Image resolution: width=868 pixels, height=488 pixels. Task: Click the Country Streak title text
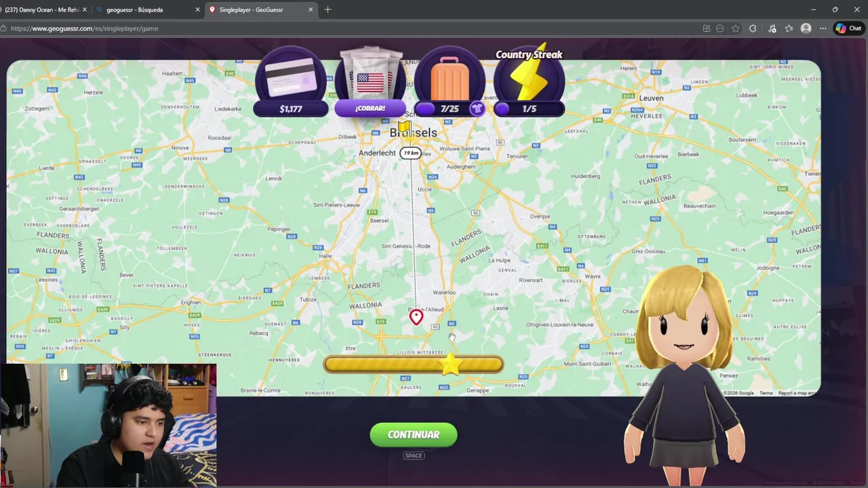(x=529, y=55)
